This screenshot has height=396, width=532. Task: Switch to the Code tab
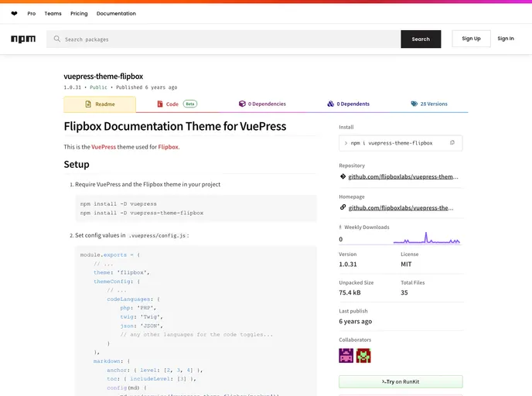pyautogui.click(x=177, y=104)
